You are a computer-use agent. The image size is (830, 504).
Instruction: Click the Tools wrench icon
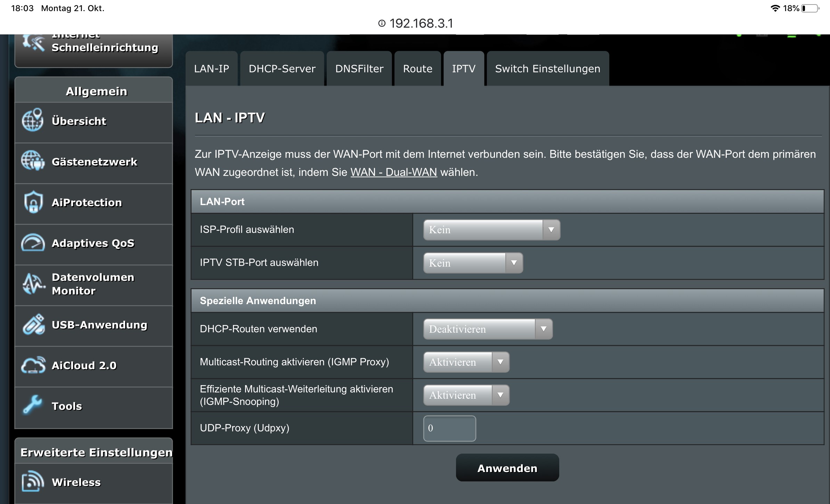32,405
